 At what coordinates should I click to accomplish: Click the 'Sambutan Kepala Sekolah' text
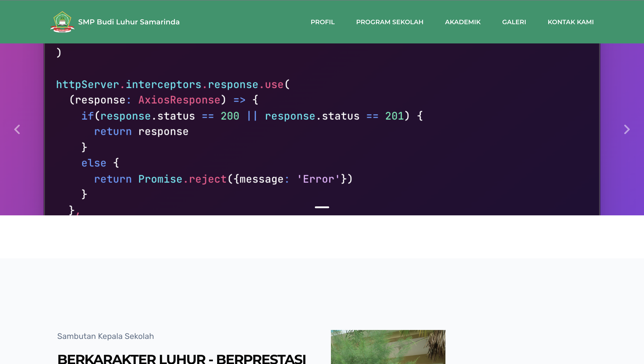pyautogui.click(x=106, y=336)
